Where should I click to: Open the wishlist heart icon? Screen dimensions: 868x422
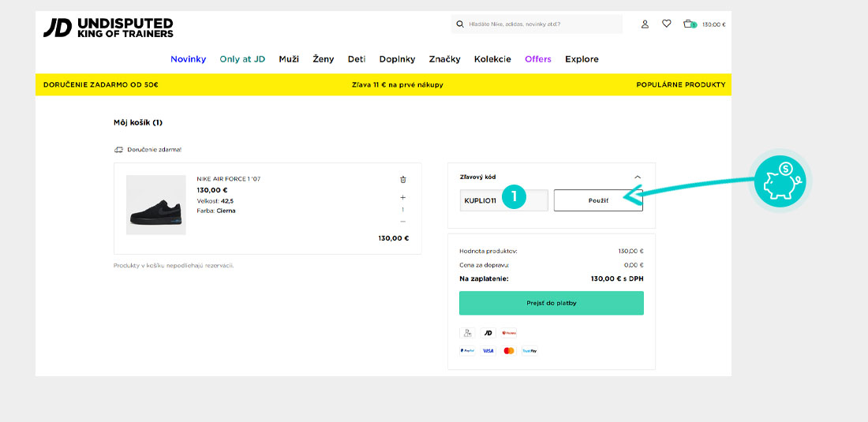click(667, 24)
